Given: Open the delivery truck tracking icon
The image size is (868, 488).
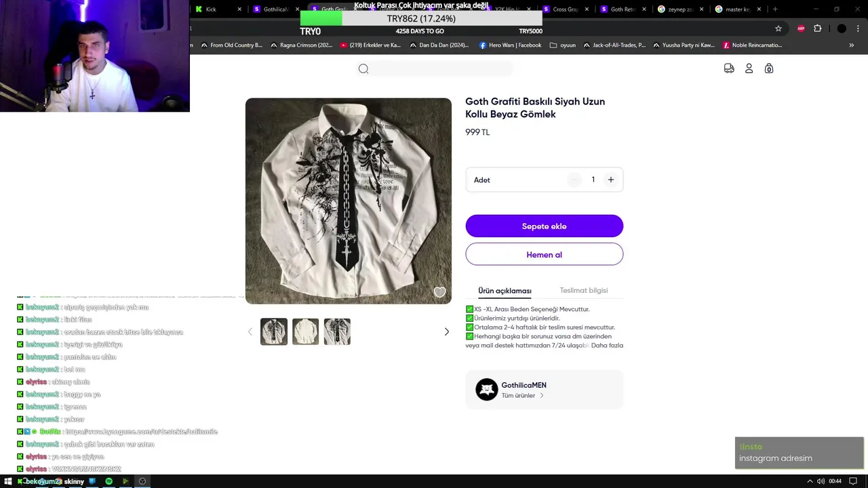Looking at the screenshot, I should (729, 68).
